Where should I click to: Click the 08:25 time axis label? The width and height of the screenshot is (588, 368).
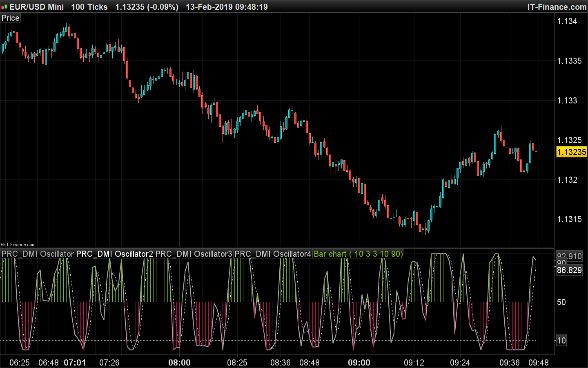[237, 363]
